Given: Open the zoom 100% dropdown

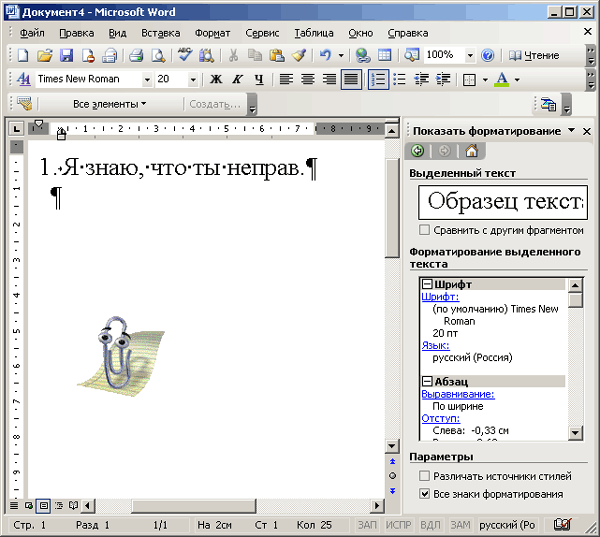Looking at the screenshot, I should tap(470, 56).
